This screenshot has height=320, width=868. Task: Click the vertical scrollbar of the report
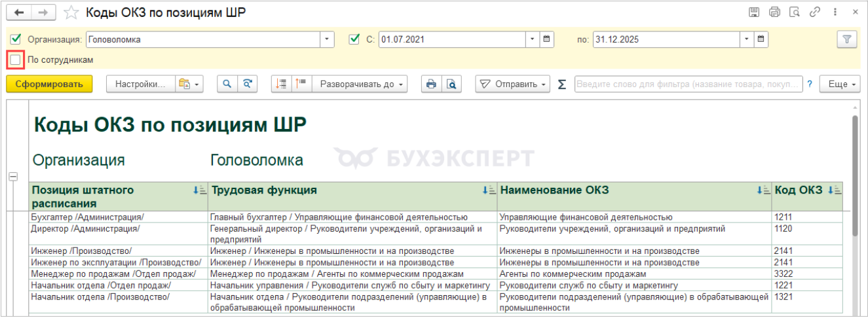[855, 177]
